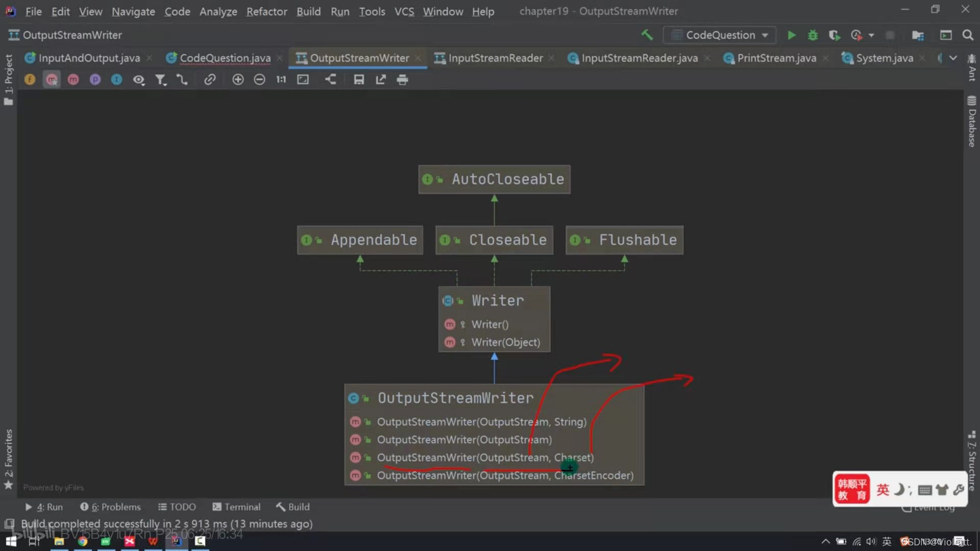
Task: Debug CodeQuestion with bug icon
Action: pos(813,35)
